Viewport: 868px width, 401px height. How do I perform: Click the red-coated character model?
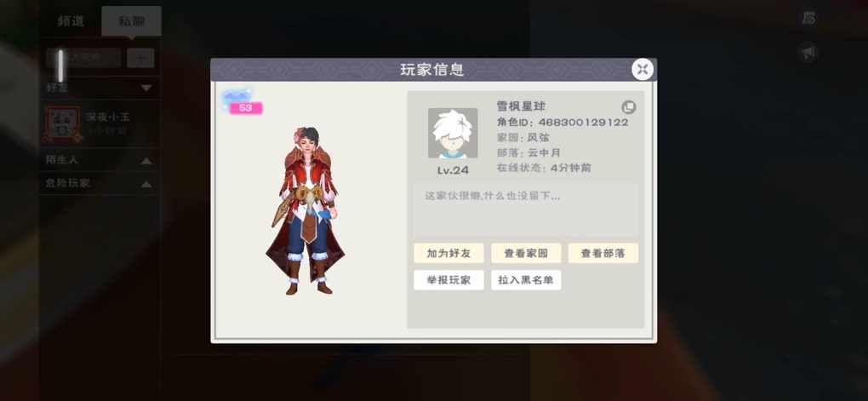click(x=305, y=210)
